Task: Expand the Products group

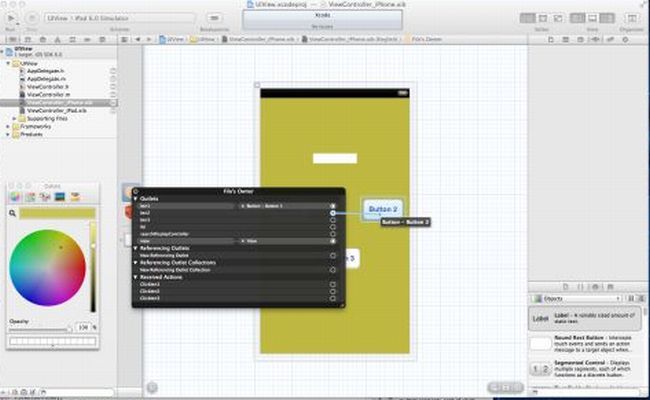Action: pyautogui.click(x=8, y=134)
